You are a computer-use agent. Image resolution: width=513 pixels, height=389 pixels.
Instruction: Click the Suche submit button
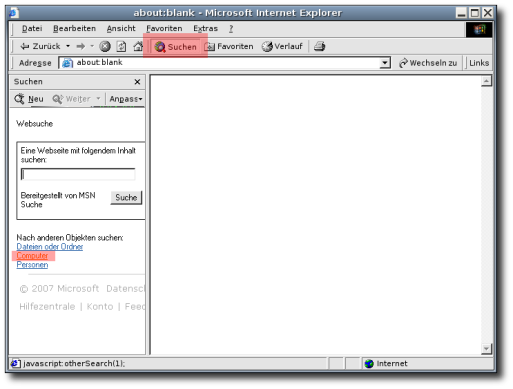tap(126, 197)
